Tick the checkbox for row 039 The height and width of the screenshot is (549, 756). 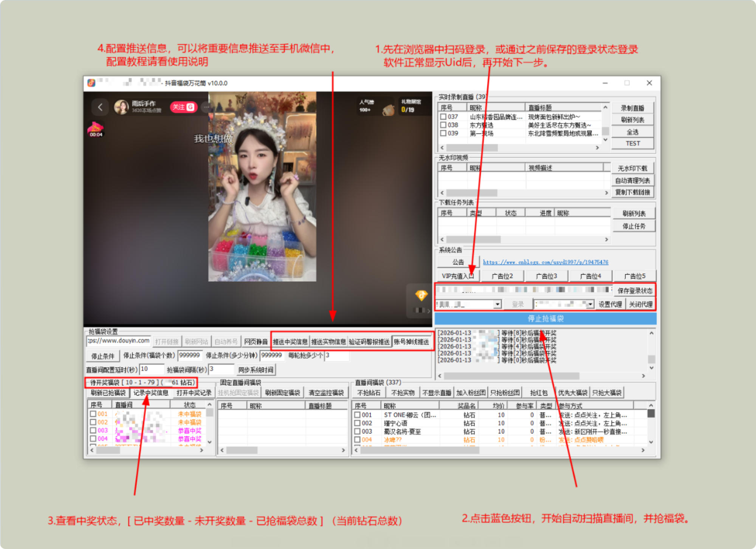click(443, 133)
